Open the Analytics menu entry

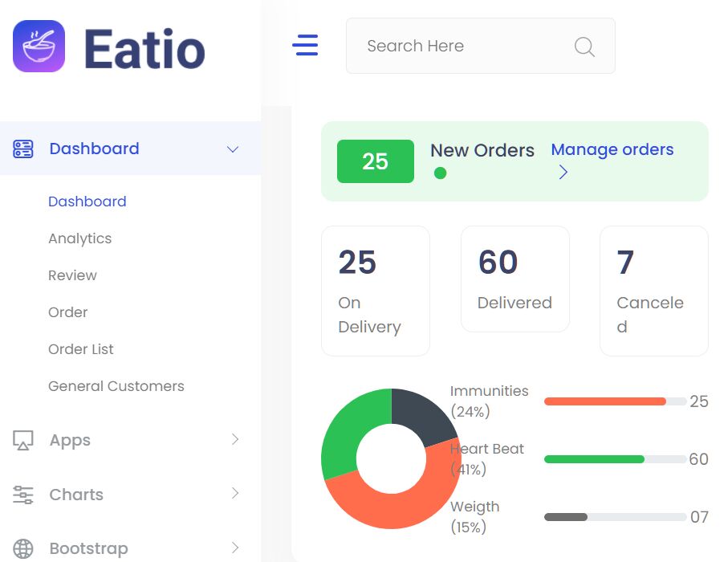coord(79,238)
